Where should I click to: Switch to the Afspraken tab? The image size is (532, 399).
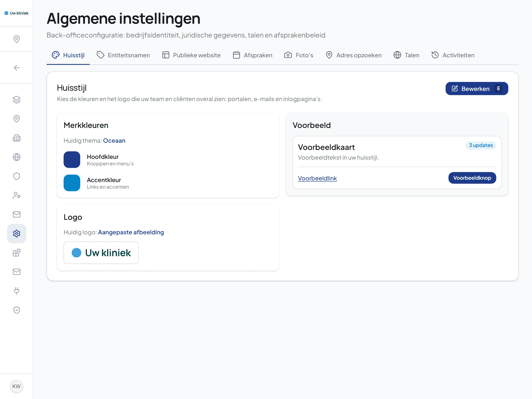(x=252, y=55)
